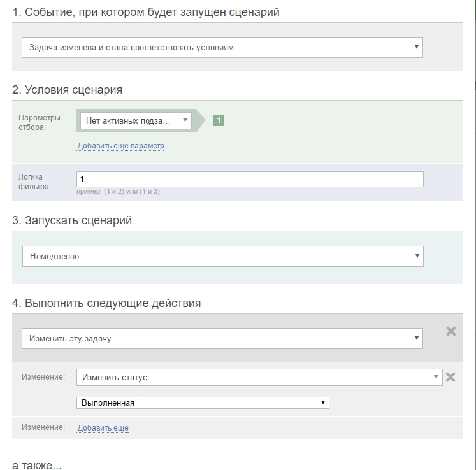Click the "1. Событие" section heading
The height and width of the screenshot is (470, 476).
pos(146,12)
